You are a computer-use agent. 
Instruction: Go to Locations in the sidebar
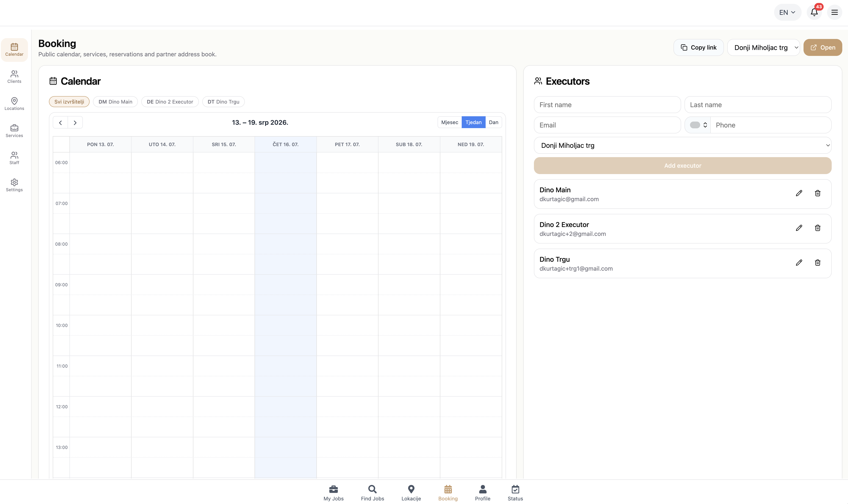[14, 104]
